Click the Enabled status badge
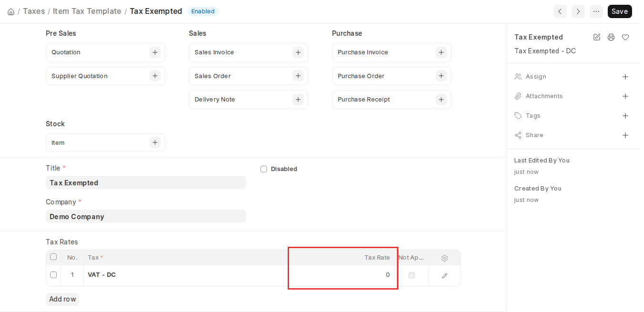The image size is (644, 312). point(203,11)
